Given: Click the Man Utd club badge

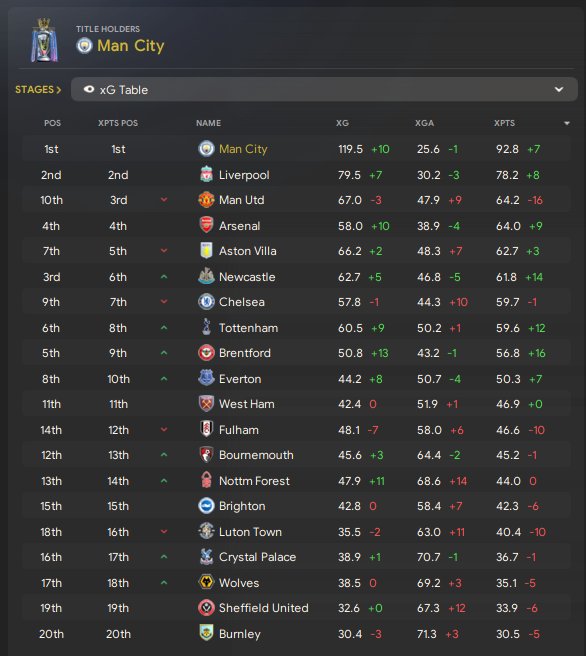Looking at the screenshot, I should (206, 200).
